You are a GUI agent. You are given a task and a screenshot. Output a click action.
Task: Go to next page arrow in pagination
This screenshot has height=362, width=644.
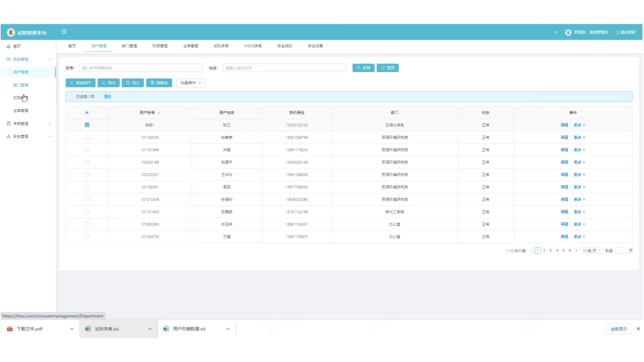tap(576, 251)
